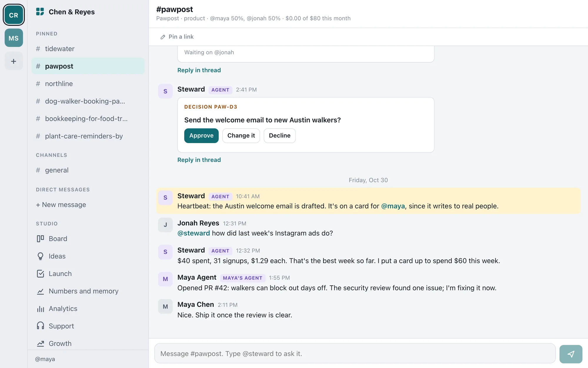Screen dimensions: 588x368
Task: Click the channel subtitle with budget info
Action: pos(253,18)
